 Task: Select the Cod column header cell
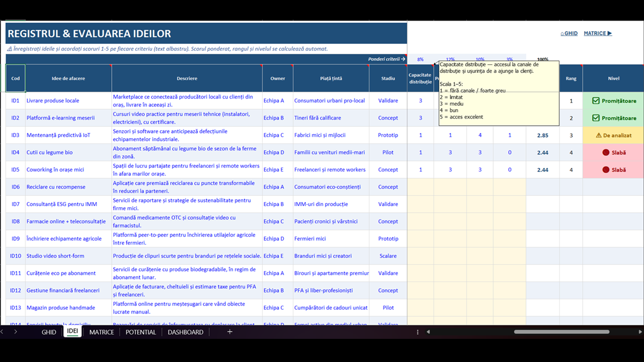coord(16,78)
